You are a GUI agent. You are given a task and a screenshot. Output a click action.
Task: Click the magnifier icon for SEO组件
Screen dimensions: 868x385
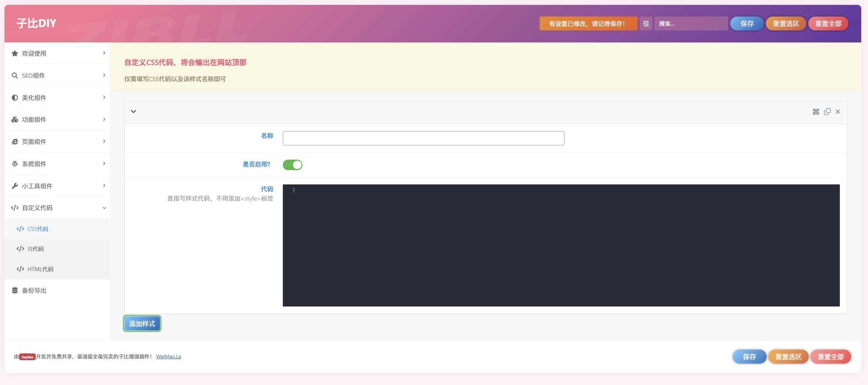tap(15, 75)
